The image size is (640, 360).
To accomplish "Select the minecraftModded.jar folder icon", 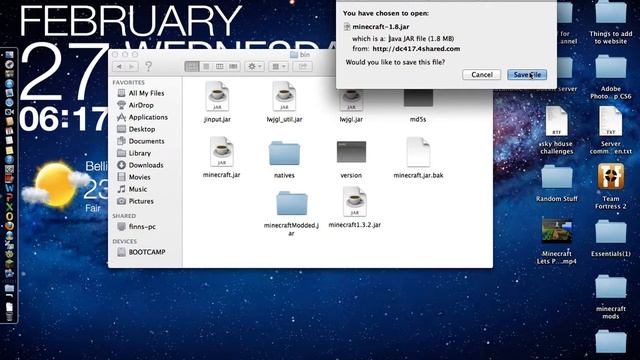I will click(x=291, y=203).
